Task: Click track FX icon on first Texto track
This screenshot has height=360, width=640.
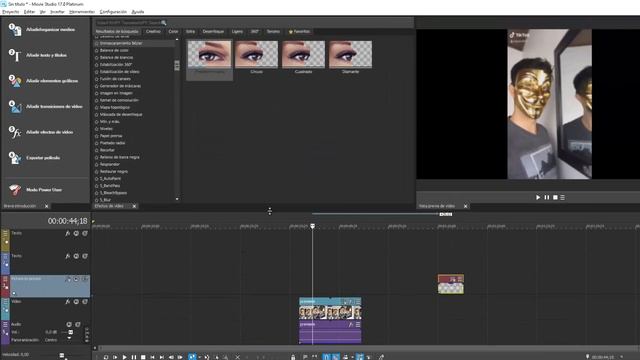Action: [x=68, y=233]
